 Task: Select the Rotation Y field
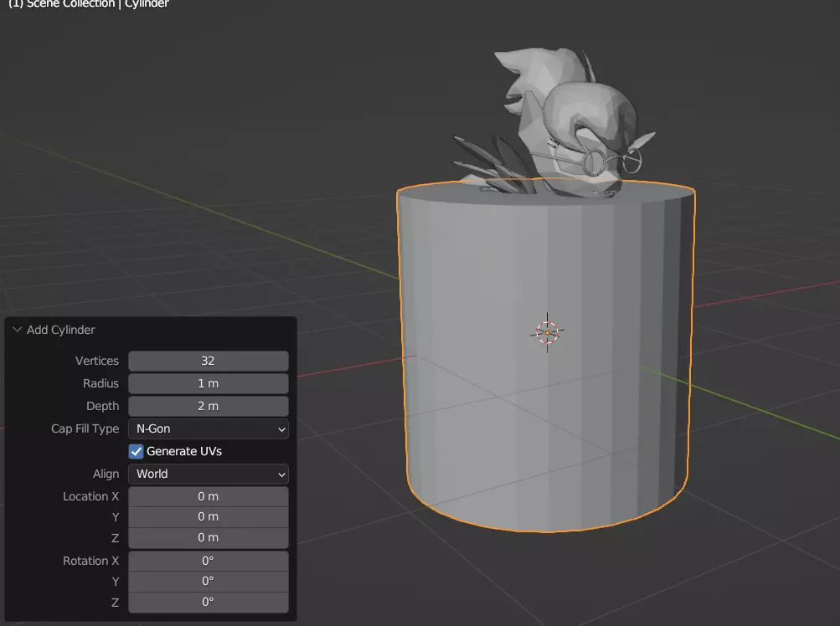208,581
